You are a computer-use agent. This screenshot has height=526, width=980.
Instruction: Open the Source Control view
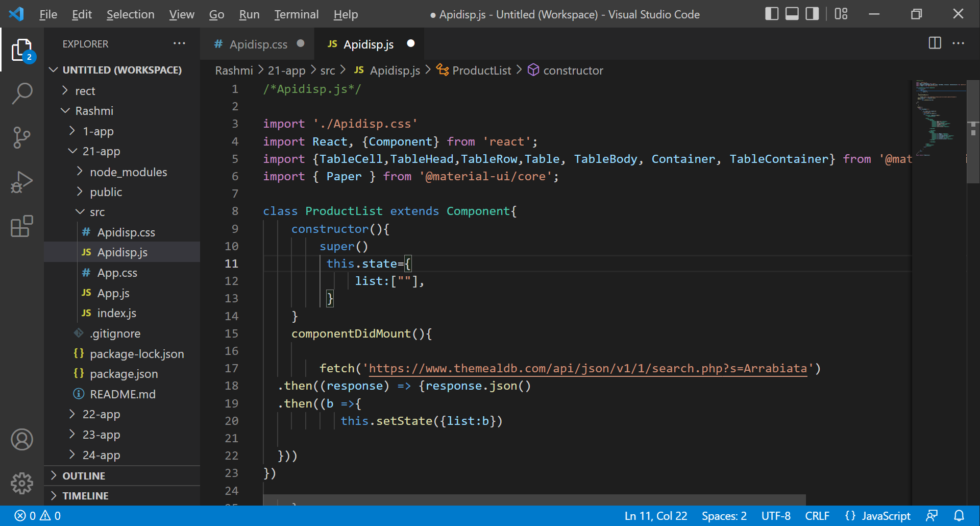[22, 137]
